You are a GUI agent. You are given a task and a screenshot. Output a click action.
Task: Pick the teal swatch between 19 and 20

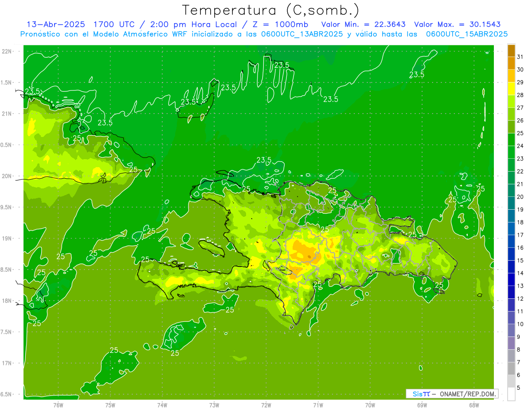(511, 203)
